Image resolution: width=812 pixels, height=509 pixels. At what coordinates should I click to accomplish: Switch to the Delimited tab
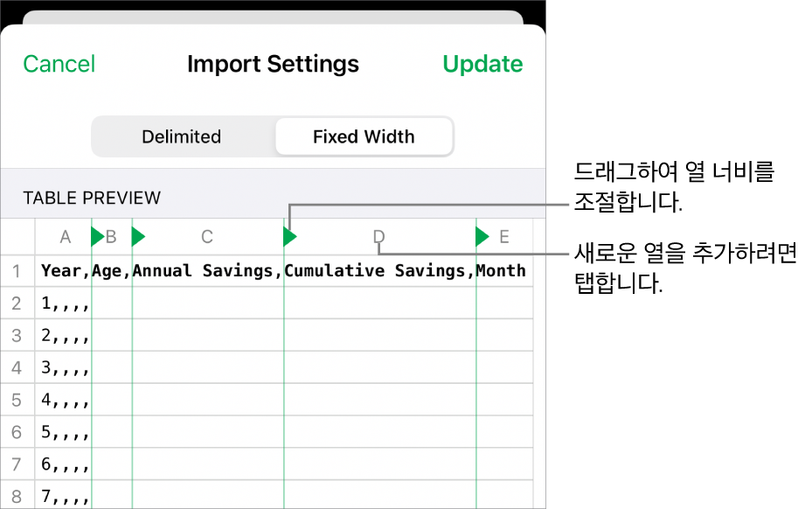pyautogui.click(x=182, y=137)
